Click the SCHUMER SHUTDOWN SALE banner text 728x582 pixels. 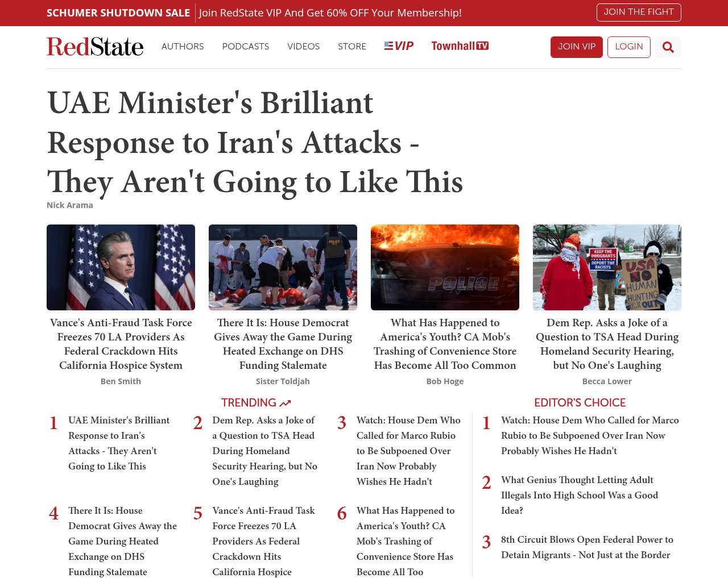[118, 13]
